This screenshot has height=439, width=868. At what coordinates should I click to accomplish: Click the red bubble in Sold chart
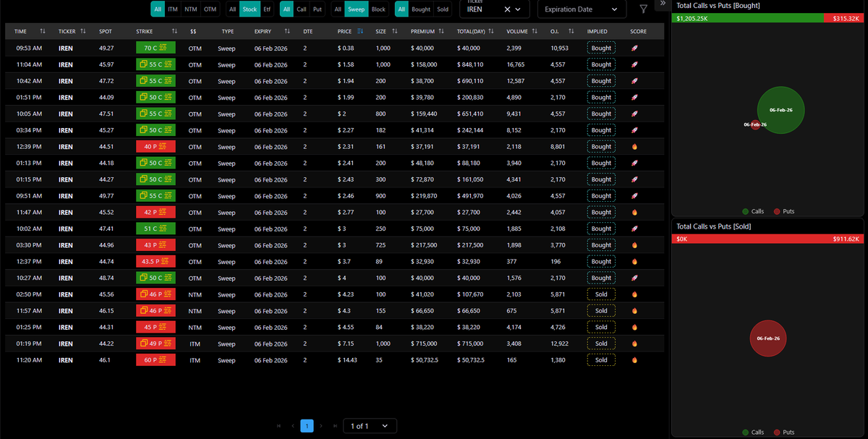768,338
